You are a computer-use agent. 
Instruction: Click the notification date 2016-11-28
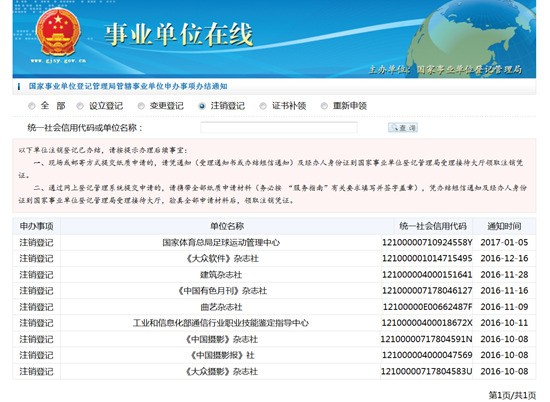(504, 275)
